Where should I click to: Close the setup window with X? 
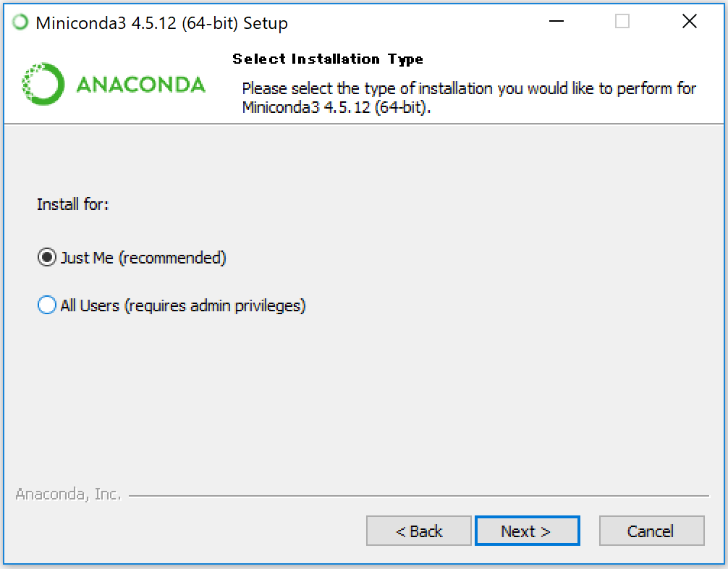pyautogui.click(x=689, y=22)
